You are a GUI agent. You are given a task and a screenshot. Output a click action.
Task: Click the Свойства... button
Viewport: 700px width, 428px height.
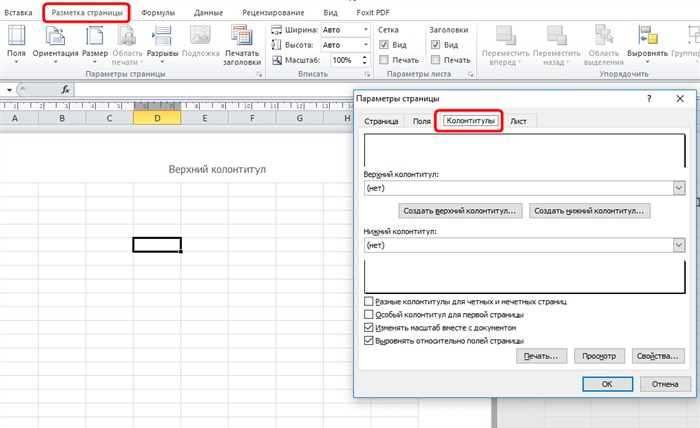point(658,356)
